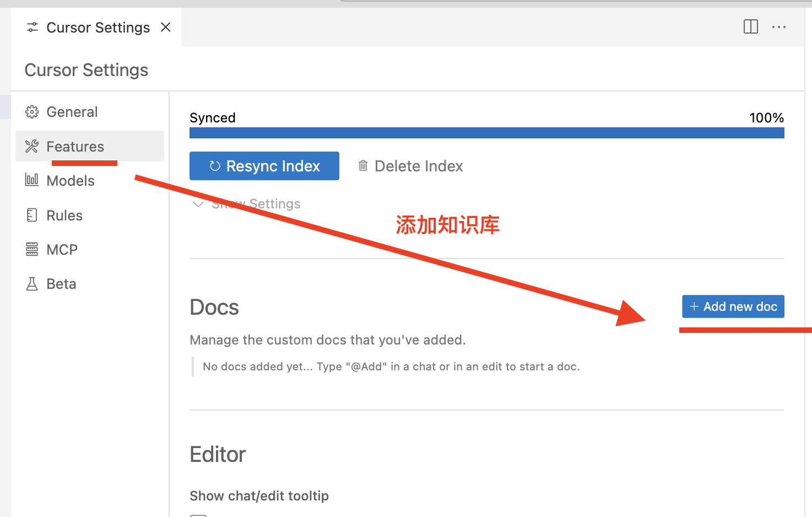
Task: Click the blue Synced progress bar
Action: (486, 133)
